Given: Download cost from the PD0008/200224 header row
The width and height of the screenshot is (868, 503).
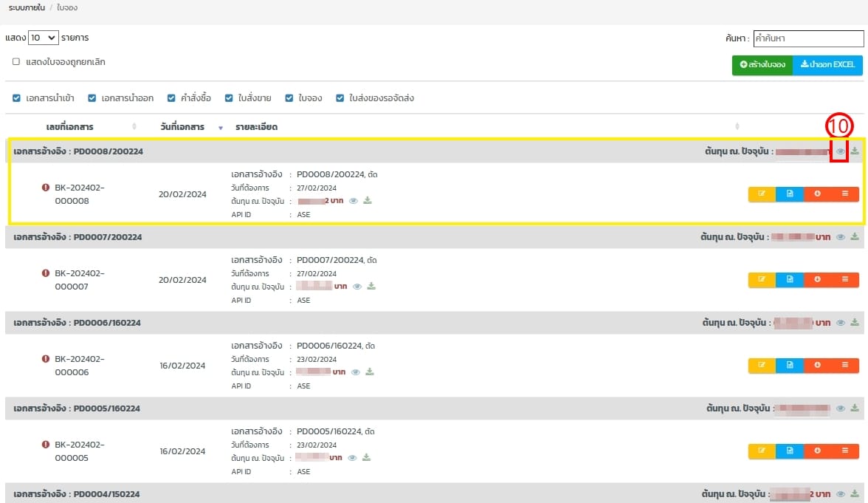Looking at the screenshot, I should (855, 151).
